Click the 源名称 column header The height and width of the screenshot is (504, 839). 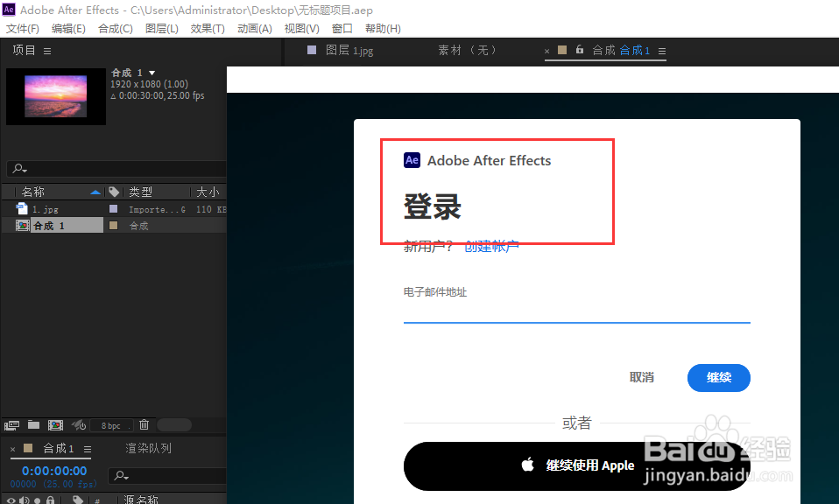tap(141, 500)
